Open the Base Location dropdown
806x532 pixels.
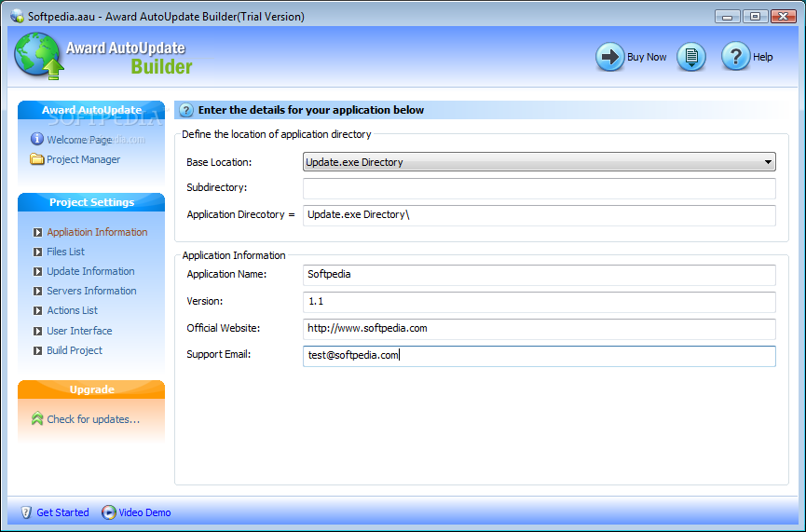click(540, 162)
